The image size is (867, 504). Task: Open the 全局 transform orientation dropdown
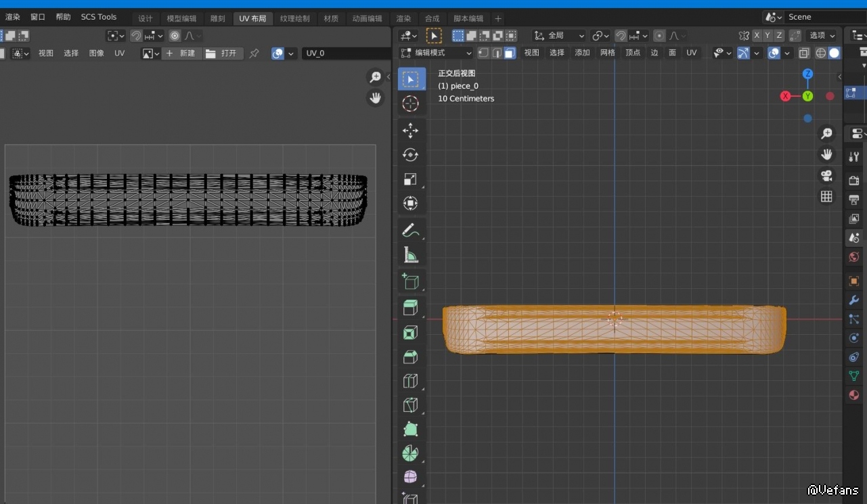(x=558, y=36)
